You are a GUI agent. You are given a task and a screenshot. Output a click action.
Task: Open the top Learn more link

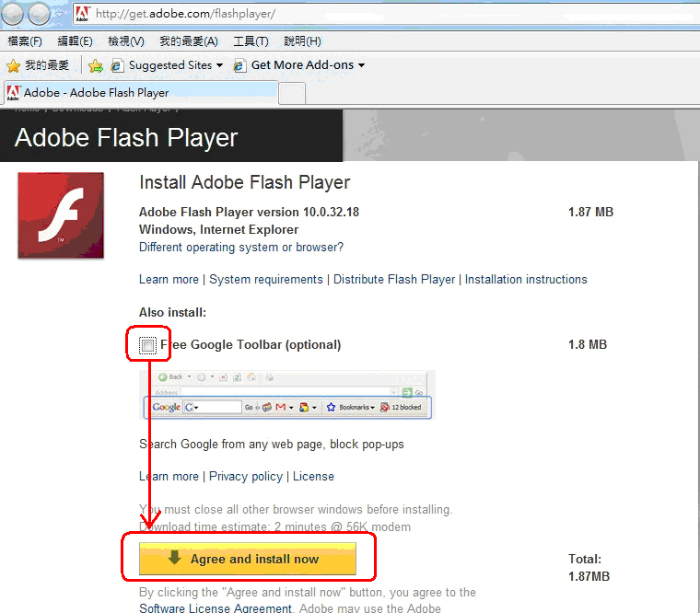click(x=169, y=279)
